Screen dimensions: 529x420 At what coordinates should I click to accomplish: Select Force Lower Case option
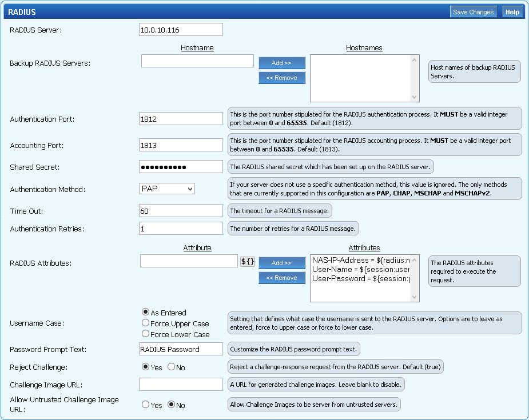pos(145,334)
